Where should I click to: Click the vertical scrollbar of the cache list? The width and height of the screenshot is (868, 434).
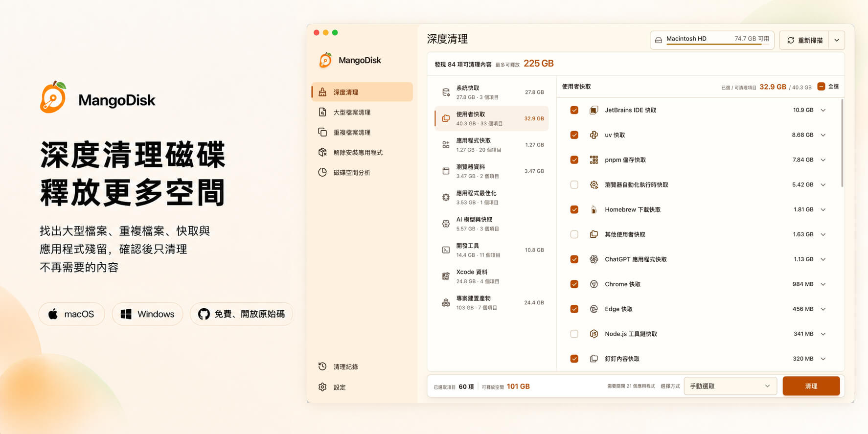point(842,143)
